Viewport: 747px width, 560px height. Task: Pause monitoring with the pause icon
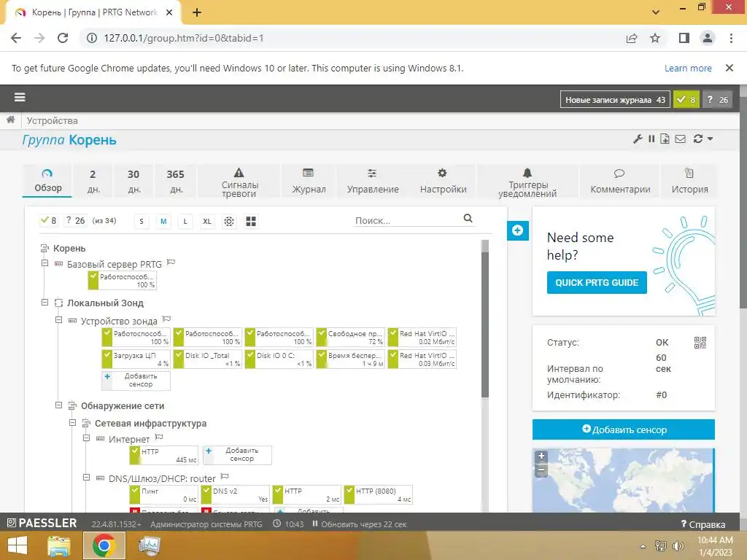tap(651, 139)
